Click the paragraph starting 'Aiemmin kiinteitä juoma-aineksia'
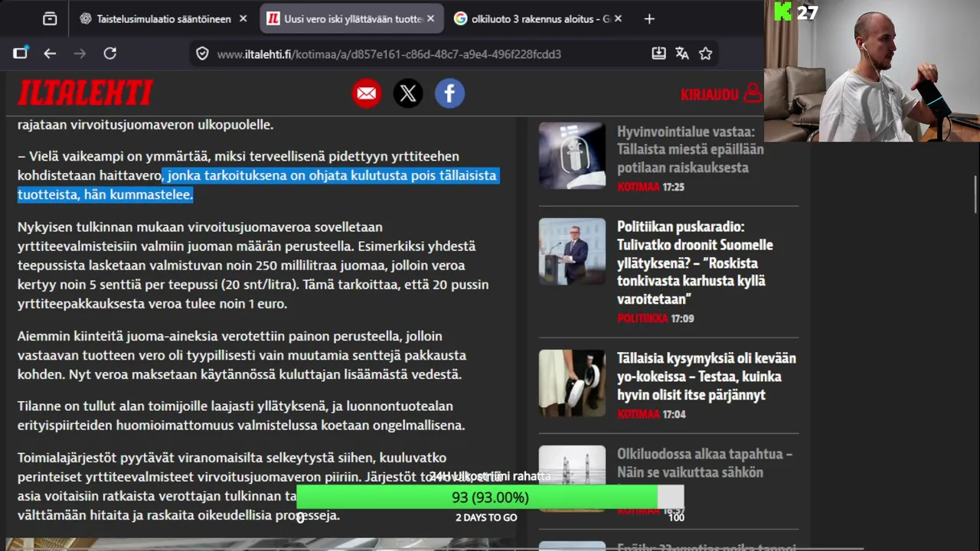This screenshot has width=980, height=551. pos(242,355)
